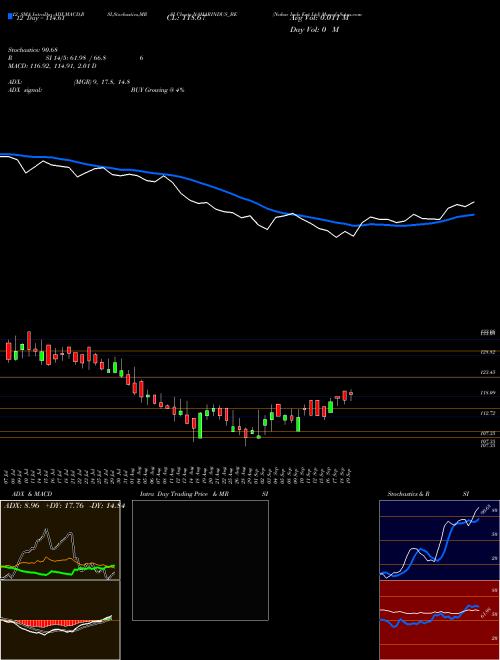This screenshot has width=500, height=660.
Task: Open the blue Stochastics chart panel
Action: pos(439,540)
